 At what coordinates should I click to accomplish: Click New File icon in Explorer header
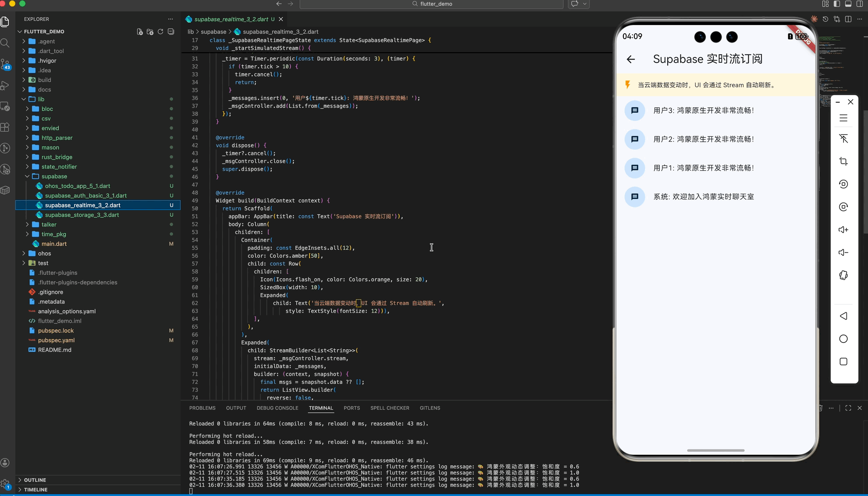(139, 32)
